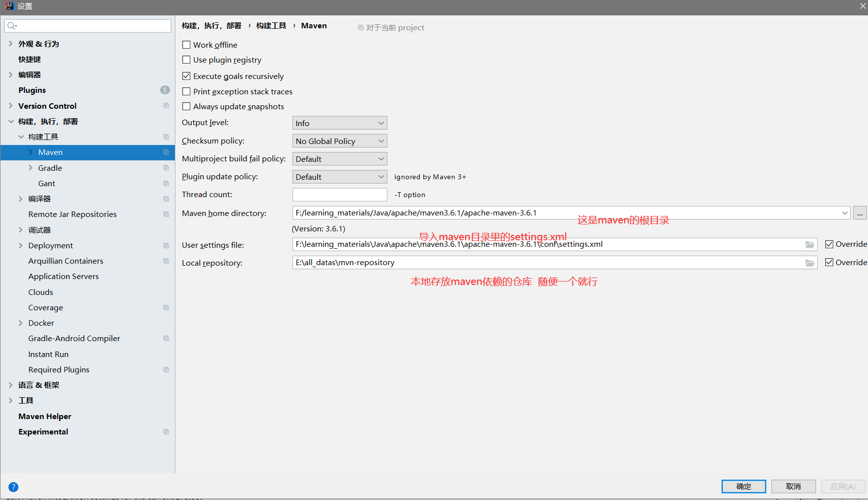Expand the 外观 & 行为 tree node
This screenshot has width=868, height=500.
point(10,44)
